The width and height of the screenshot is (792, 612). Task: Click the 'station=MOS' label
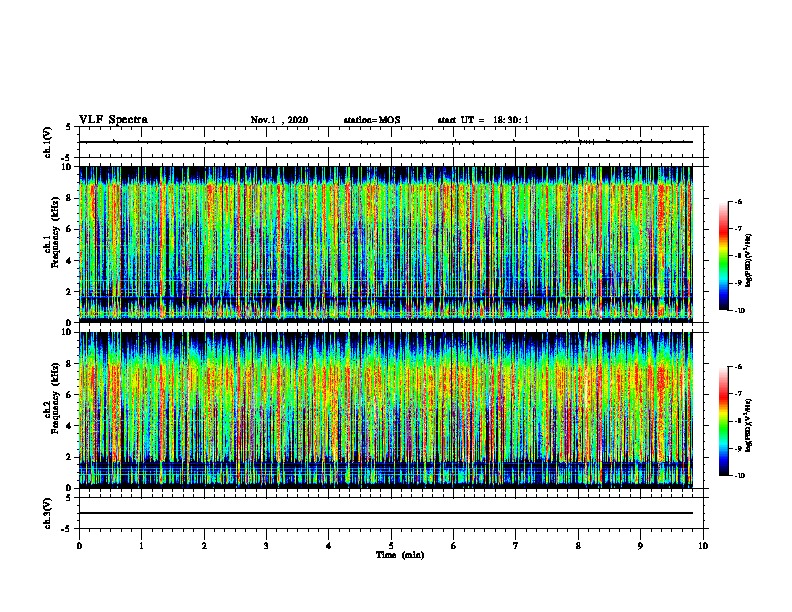(x=372, y=120)
